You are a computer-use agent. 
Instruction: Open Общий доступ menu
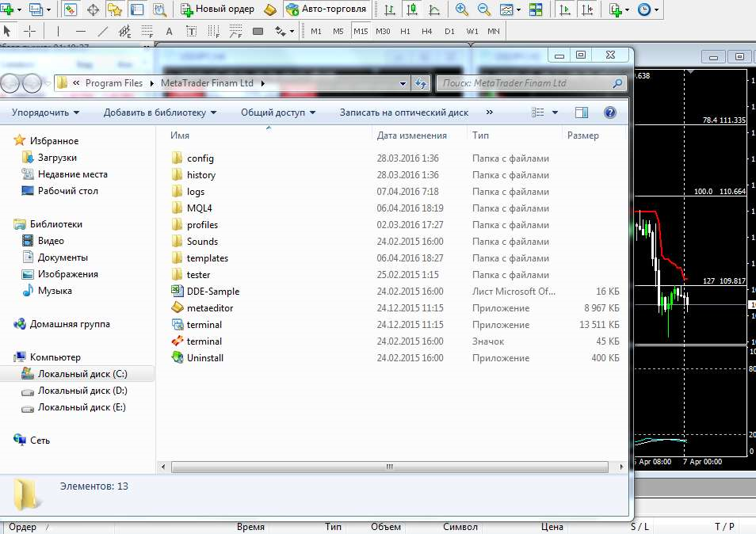pos(278,113)
